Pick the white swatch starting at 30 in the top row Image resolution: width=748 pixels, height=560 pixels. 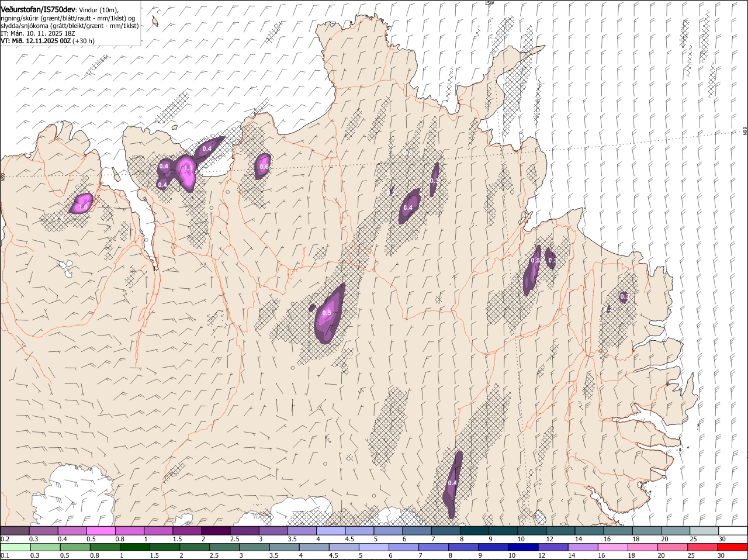733,531
